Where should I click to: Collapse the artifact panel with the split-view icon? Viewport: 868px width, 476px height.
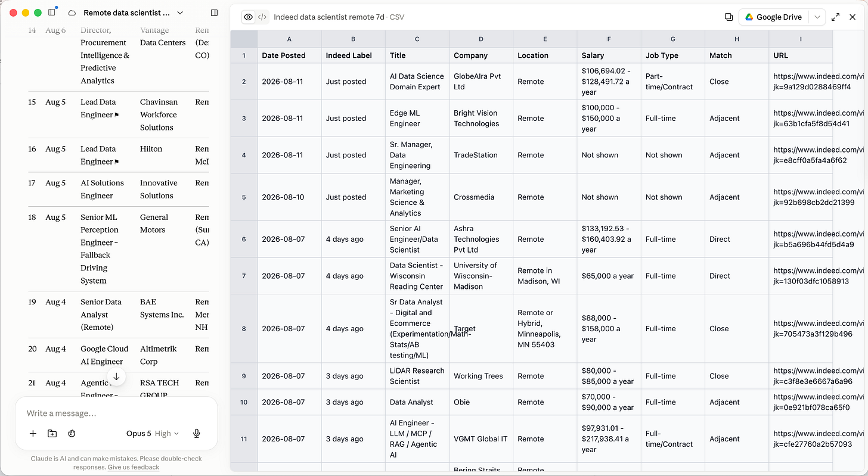pos(215,13)
